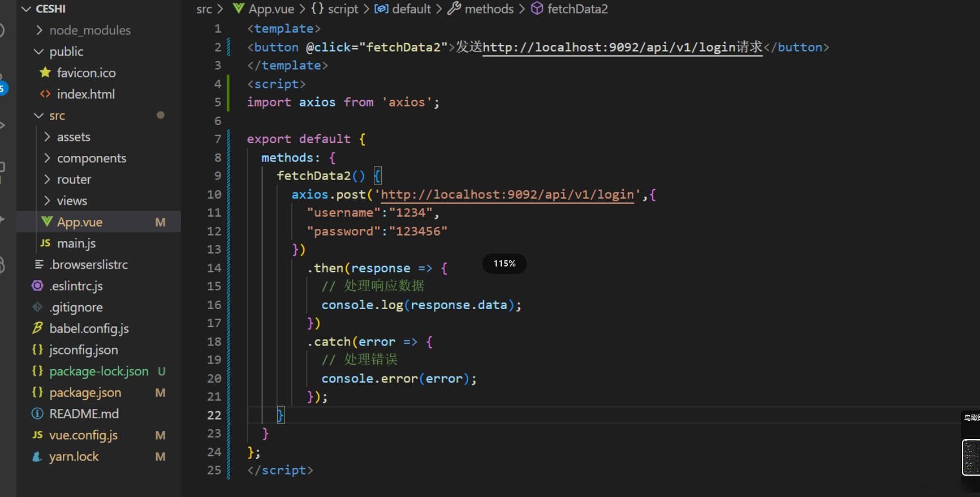Click the .browserslistrc file icon
Viewport: 980px width, 497px height.
click(39, 264)
